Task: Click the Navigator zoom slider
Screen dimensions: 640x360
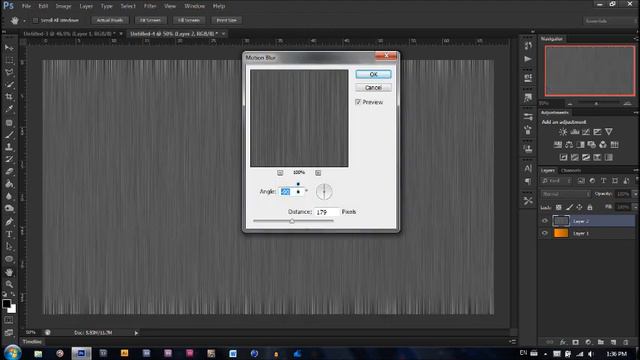Action: click(x=596, y=104)
